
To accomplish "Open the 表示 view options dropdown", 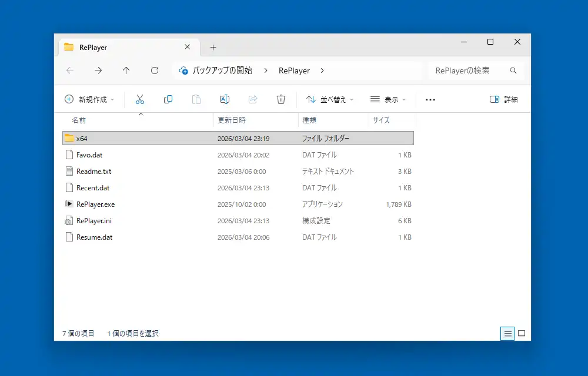I will 386,99.
